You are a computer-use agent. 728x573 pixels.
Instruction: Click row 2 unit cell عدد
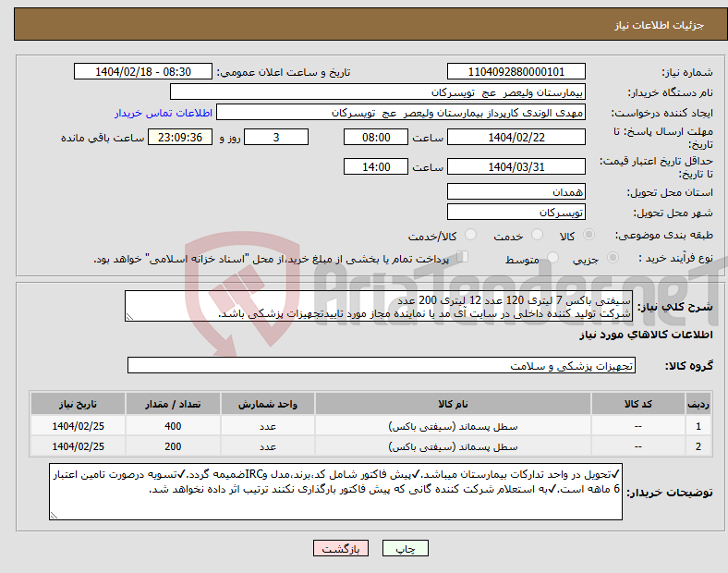point(268,446)
